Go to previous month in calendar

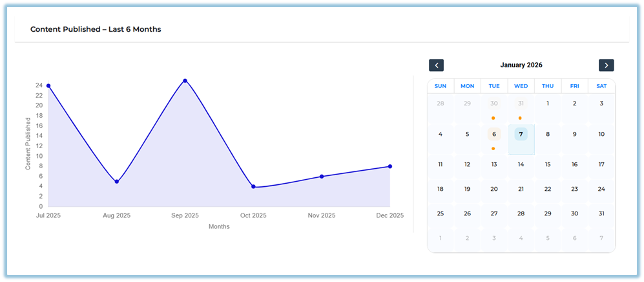tap(436, 65)
